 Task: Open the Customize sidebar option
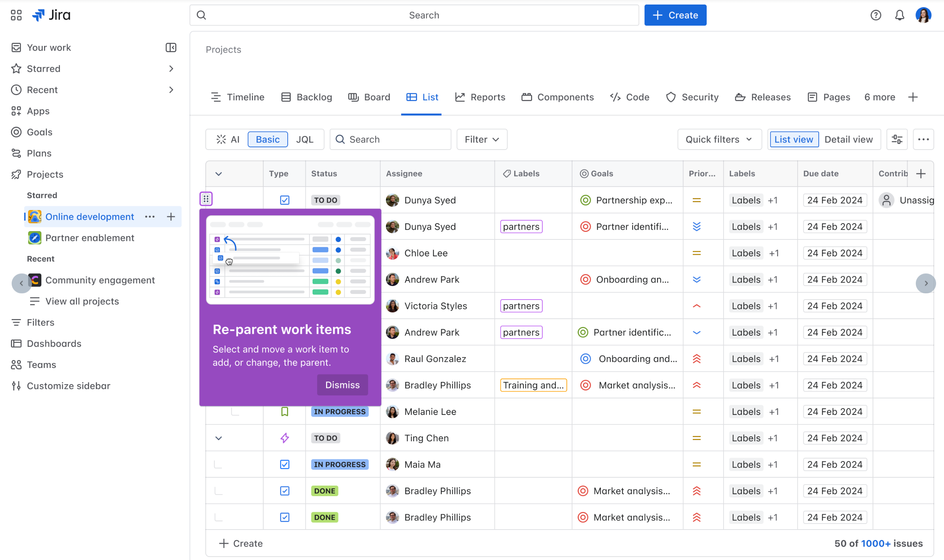tap(67, 386)
